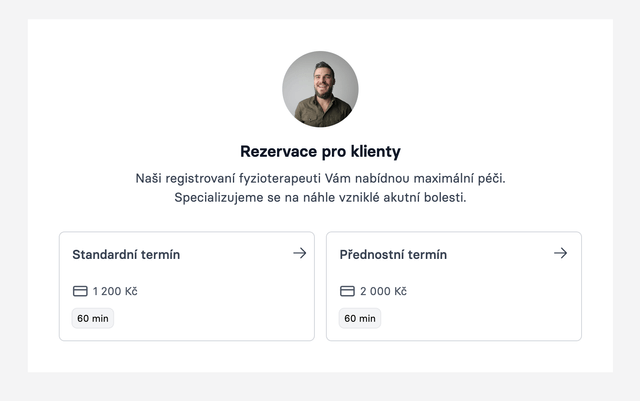Open the physiotherapist profile photo
Image resolution: width=640 pixels, height=401 pixels.
click(x=320, y=89)
